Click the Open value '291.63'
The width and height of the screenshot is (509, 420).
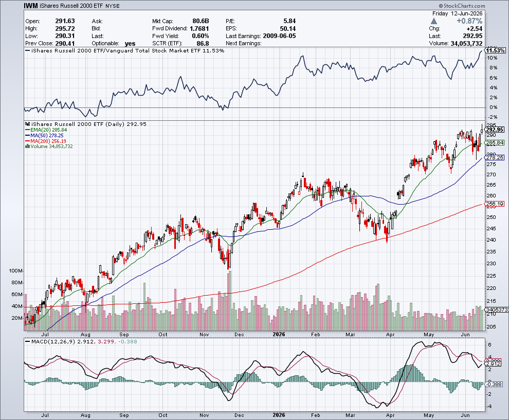tap(65, 21)
